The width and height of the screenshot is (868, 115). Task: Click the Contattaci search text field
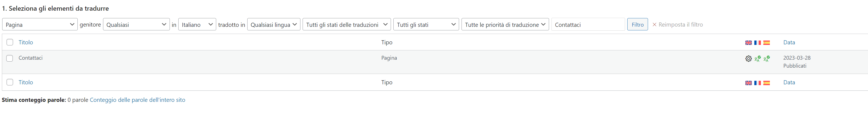pyautogui.click(x=588, y=24)
